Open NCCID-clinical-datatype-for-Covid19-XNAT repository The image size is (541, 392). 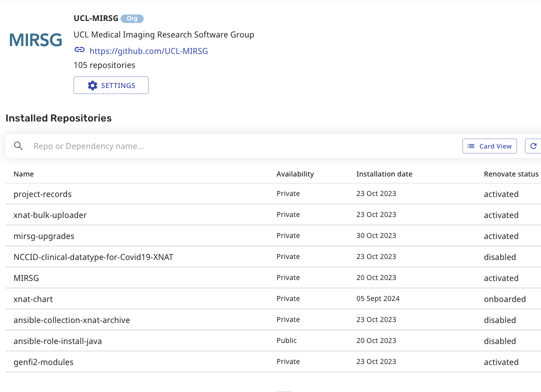point(93,257)
